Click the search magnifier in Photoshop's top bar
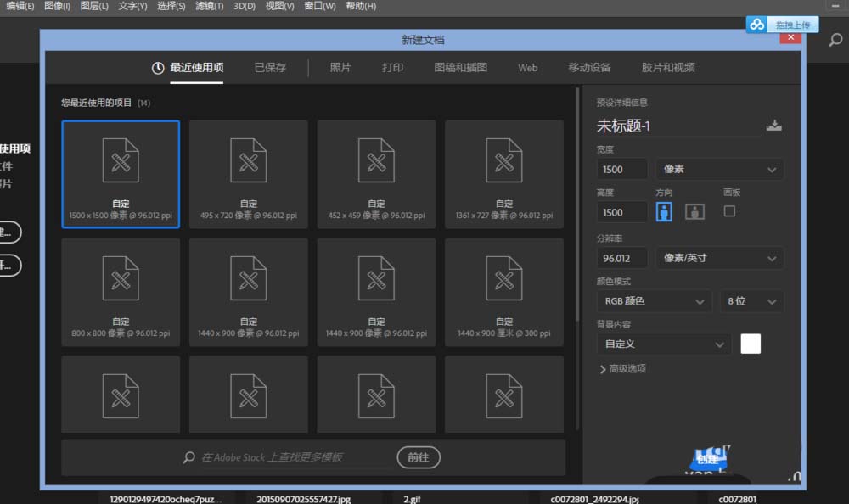The width and height of the screenshot is (849, 504). pyautogui.click(x=835, y=40)
